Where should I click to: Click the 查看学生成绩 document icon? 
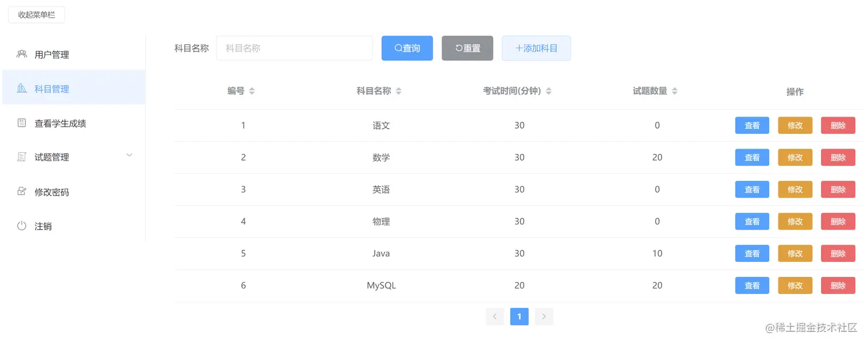(x=22, y=123)
